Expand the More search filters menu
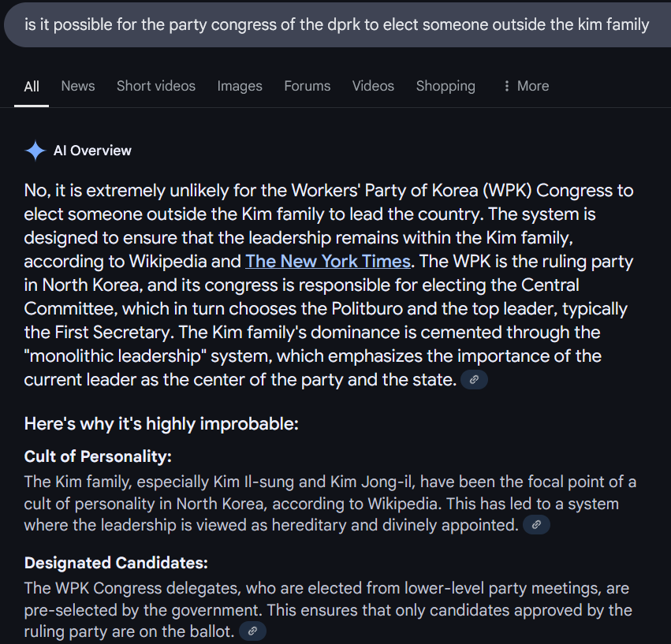671x644 pixels. 525,87
